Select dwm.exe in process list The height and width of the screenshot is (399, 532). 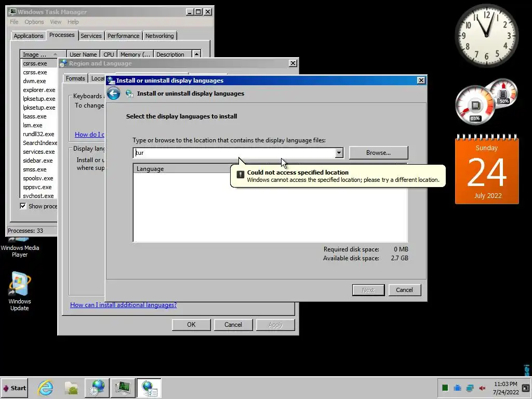[x=39, y=81]
